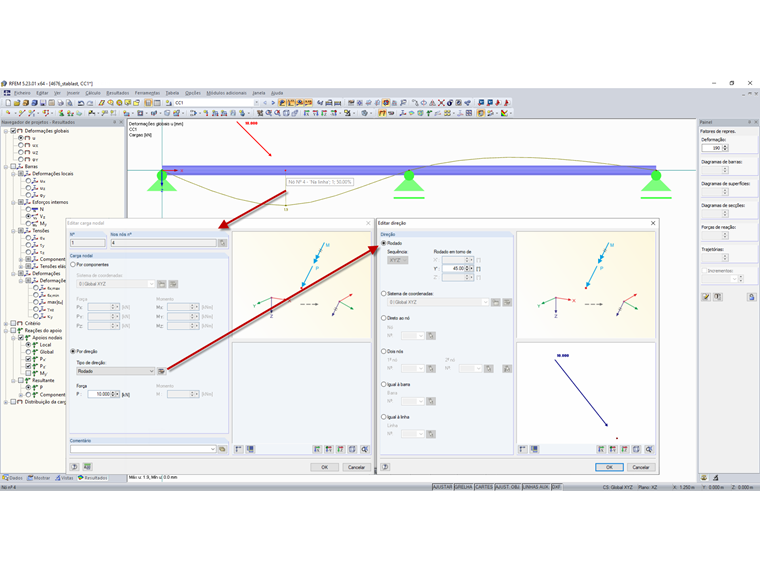Image resolution: width=760 pixels, height=570 pixels.
Task: Switch to the Dados navigator tab
Action: tap(13, 478)
